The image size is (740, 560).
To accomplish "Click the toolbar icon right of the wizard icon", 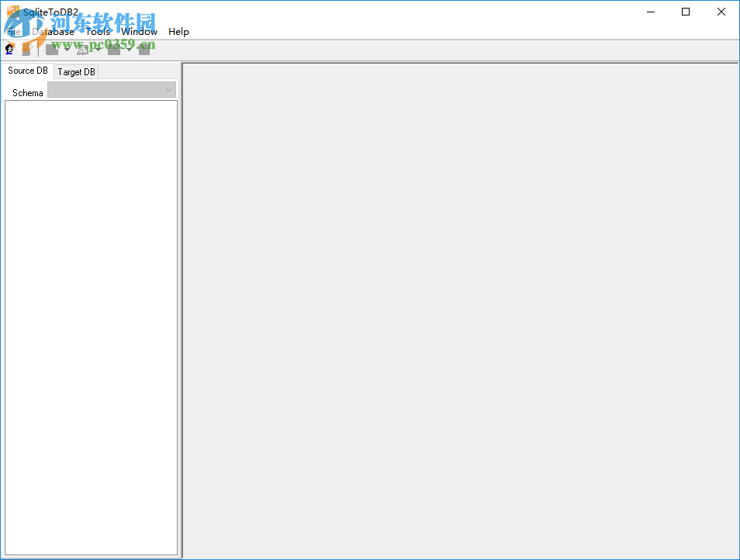I will pyautogui.click(x=113, y=49).
